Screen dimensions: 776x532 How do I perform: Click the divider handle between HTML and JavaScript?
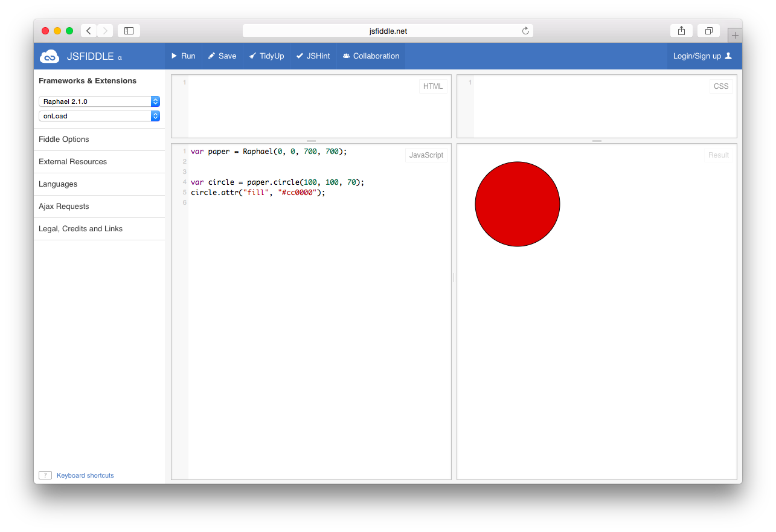311,141
